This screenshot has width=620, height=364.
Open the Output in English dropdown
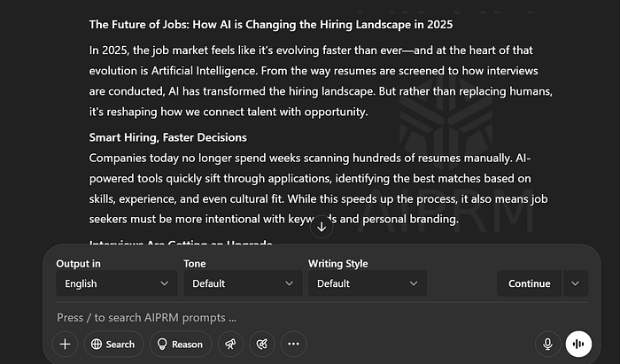[x=116, y=283]
